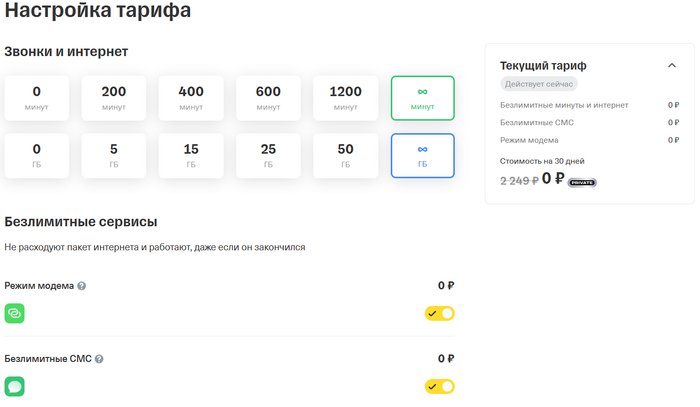Viewport: 700px width, 407px height.
Task: Select the 50 ГБ internet option
Action: (345, 155)
